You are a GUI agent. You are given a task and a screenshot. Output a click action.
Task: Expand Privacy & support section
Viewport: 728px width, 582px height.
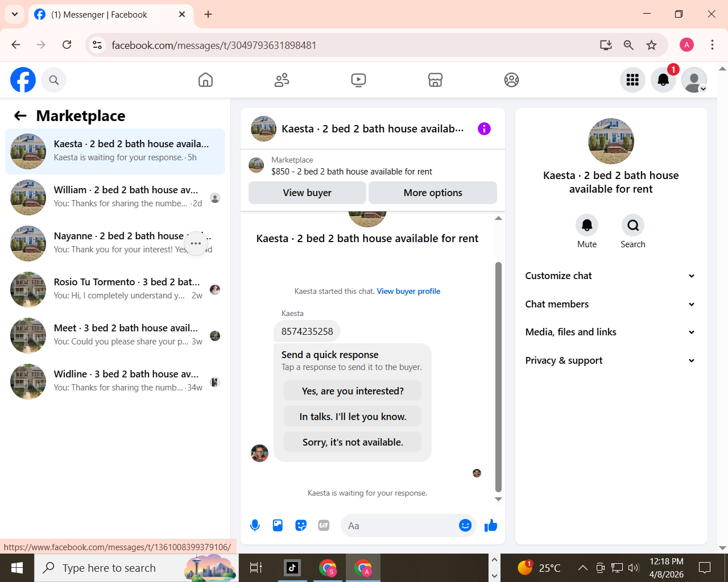tap(610, 360)
